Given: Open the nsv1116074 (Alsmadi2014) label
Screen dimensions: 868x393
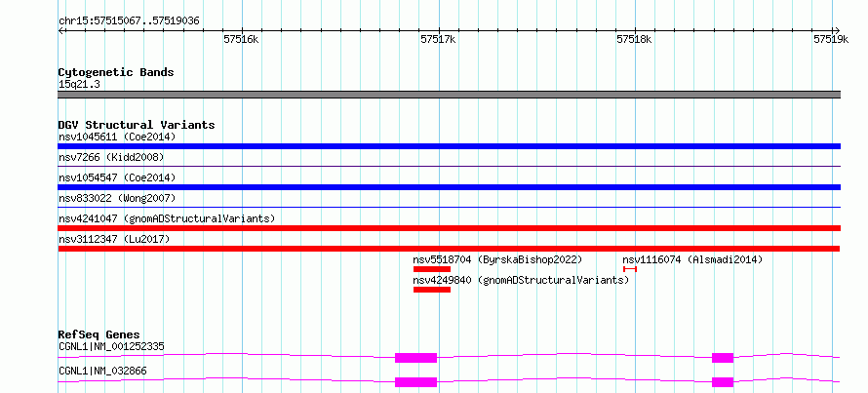Looking at the screenshot, I should pos(692,259).
